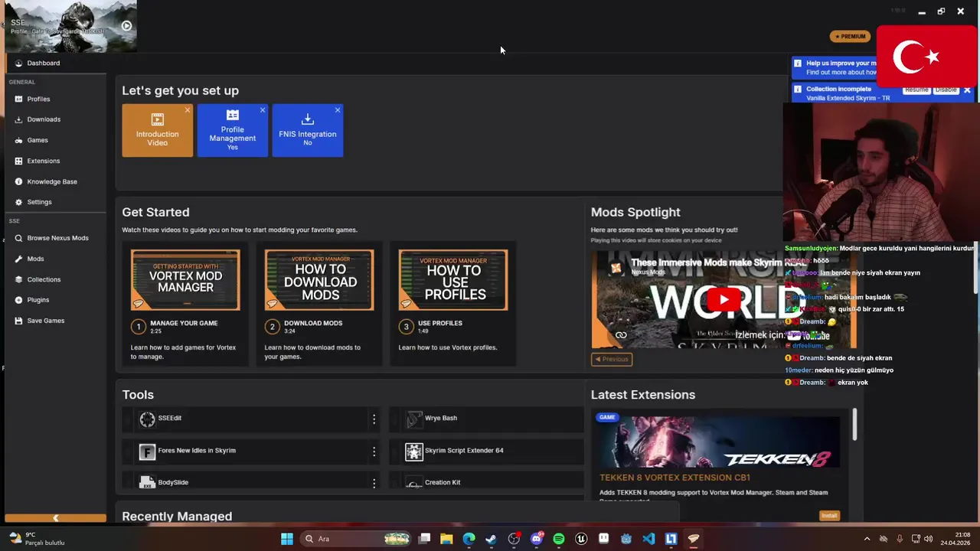Open Discord from the taskbar
The height and width of the screenshot is (551, 980).
pos(536,539)
